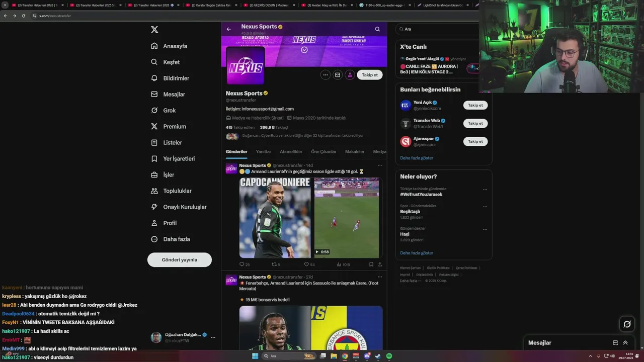Open the Yeni Açık profile avatar

click(406, 105)
